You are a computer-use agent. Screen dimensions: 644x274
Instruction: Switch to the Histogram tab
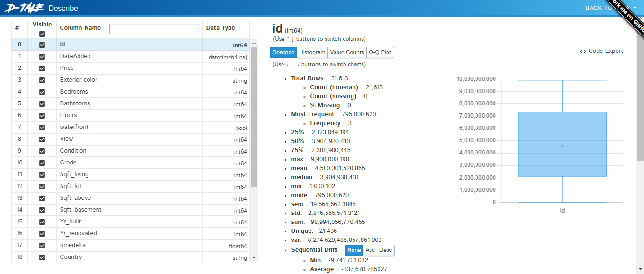coord(312,52)
